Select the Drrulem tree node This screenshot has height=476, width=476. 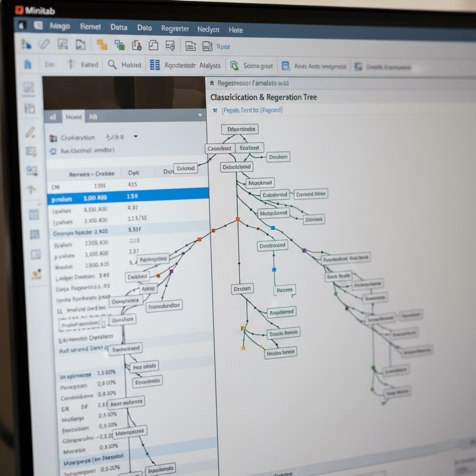coord(278,157)
